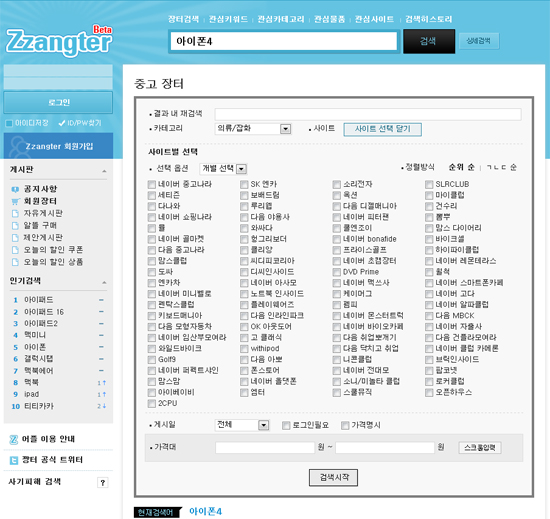Check the SLRCLUB site checkbox
550x519 pixels.
click(x=429, y=184)
